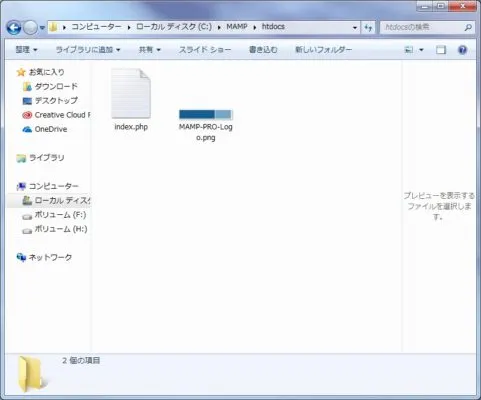The width and height of the screenshot is (481, 400).
Task: Open the 共有 menu
Action: [x=150, y=50]
